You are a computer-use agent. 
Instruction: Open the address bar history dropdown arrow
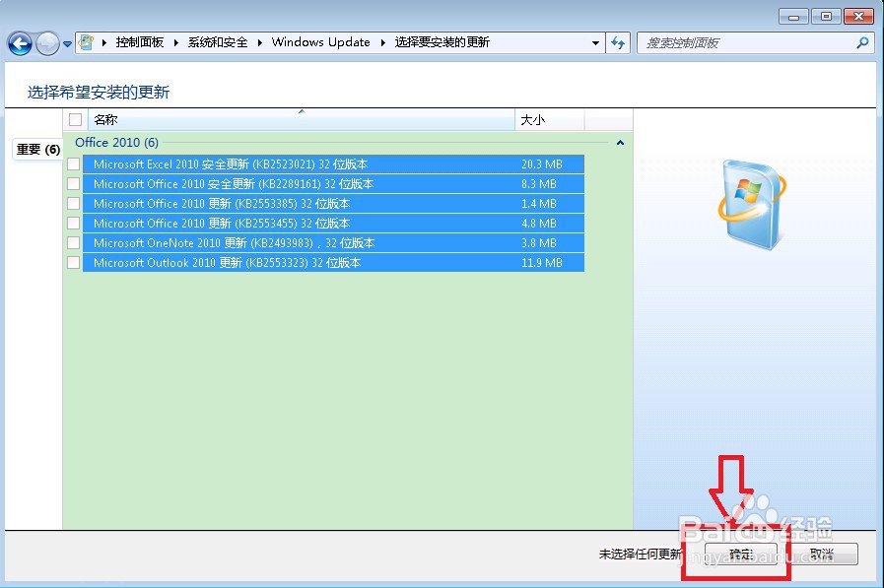[596, 42]
